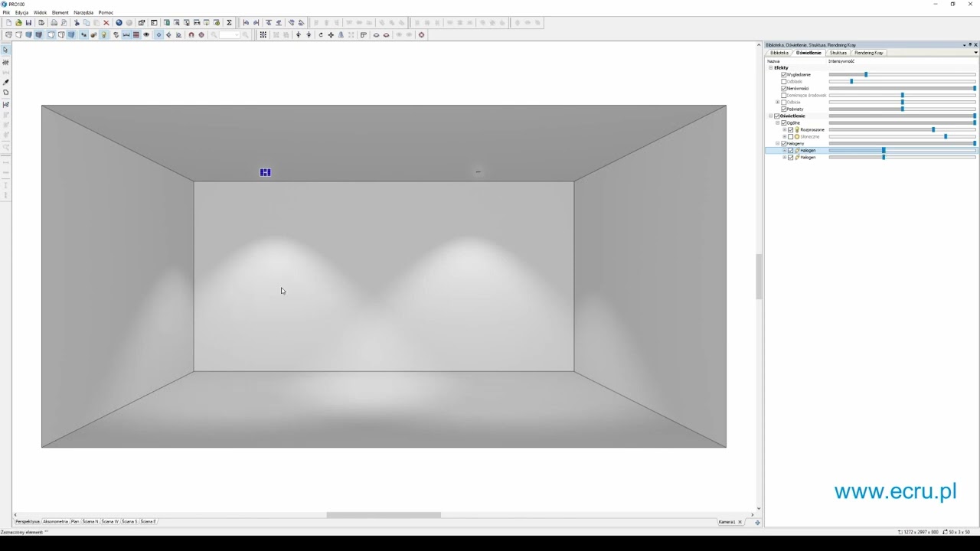Click the four-way move arrows icon
Viewport: 980px width, 551px height.
tap(331, 34)
